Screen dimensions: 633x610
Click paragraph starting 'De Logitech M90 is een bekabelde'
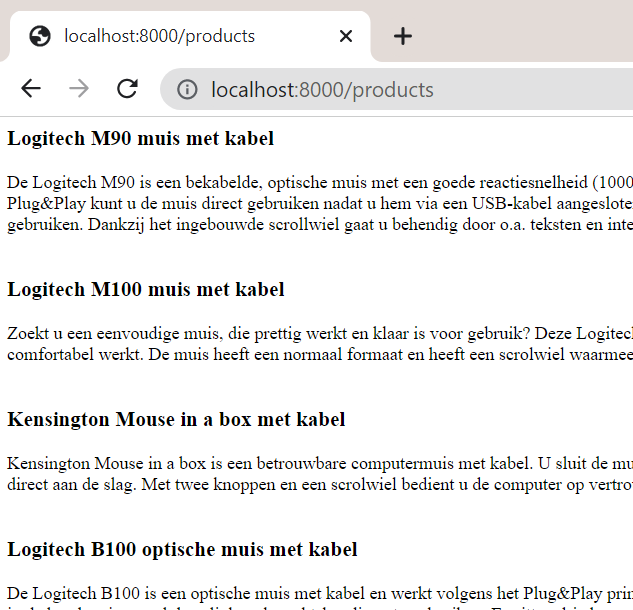point(320,203)
